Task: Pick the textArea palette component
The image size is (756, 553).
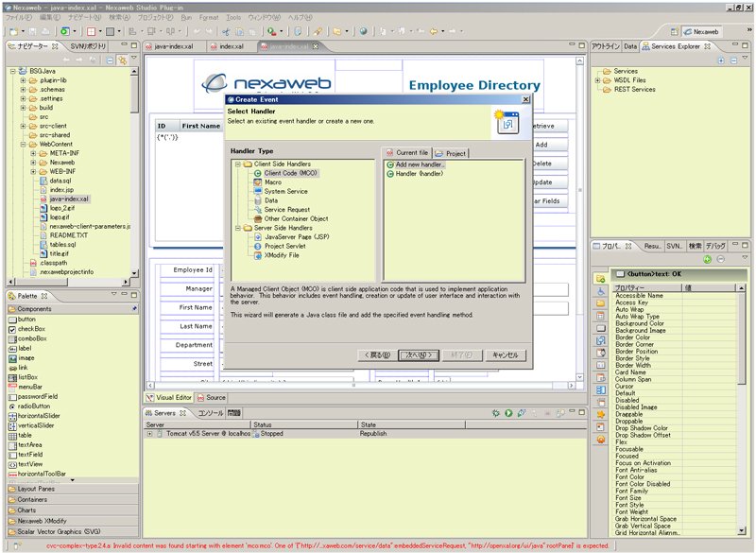Action: 26,445
